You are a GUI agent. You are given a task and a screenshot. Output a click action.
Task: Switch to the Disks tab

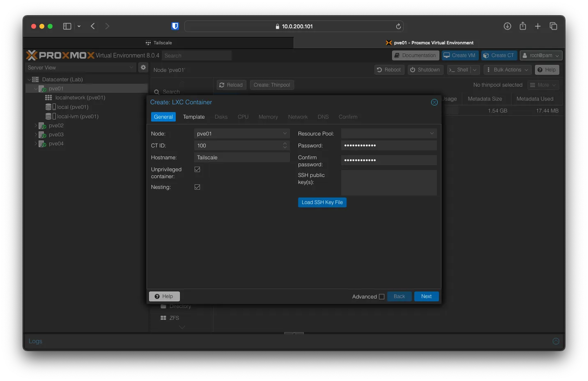point(221,117)
